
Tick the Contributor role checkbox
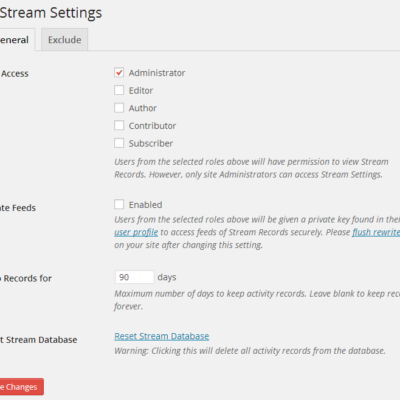pos(119,125)
